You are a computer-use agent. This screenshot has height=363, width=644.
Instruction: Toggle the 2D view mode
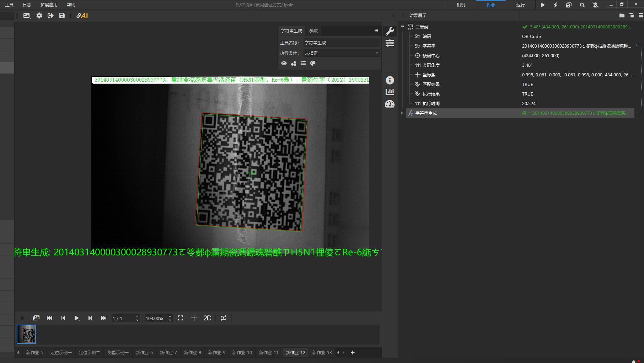point(208,318)
